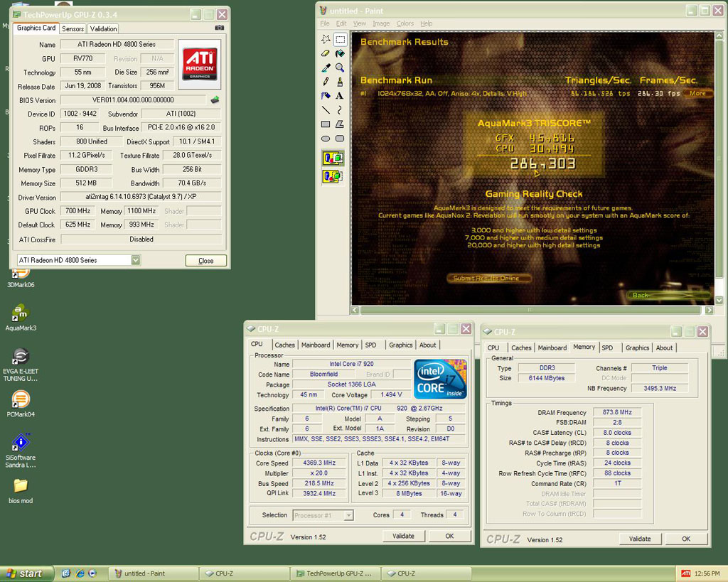
Task: Click OK in right CPU-Z Memory window
Action: click(686, 539)
